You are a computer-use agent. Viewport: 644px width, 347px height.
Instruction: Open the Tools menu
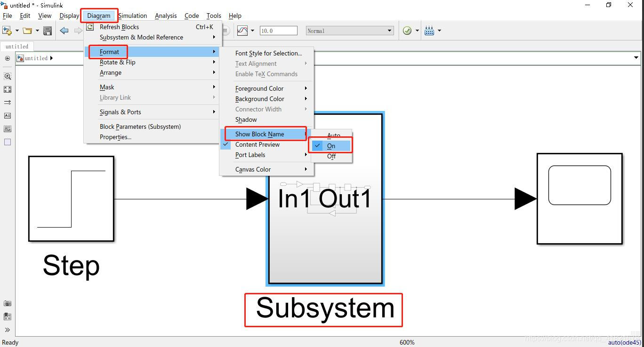[x=214, y=16]
